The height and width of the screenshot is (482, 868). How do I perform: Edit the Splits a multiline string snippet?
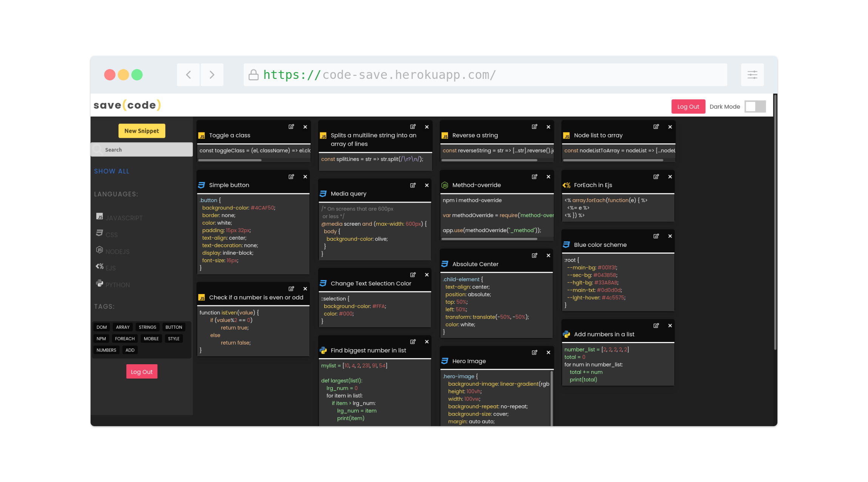[413, 127]
